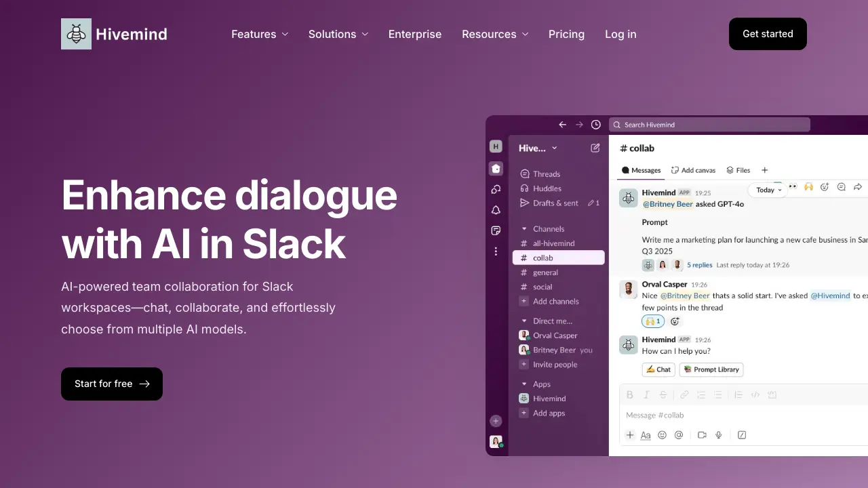Open the Activity bell icon

pyautogui.click(x=496, y=210)
